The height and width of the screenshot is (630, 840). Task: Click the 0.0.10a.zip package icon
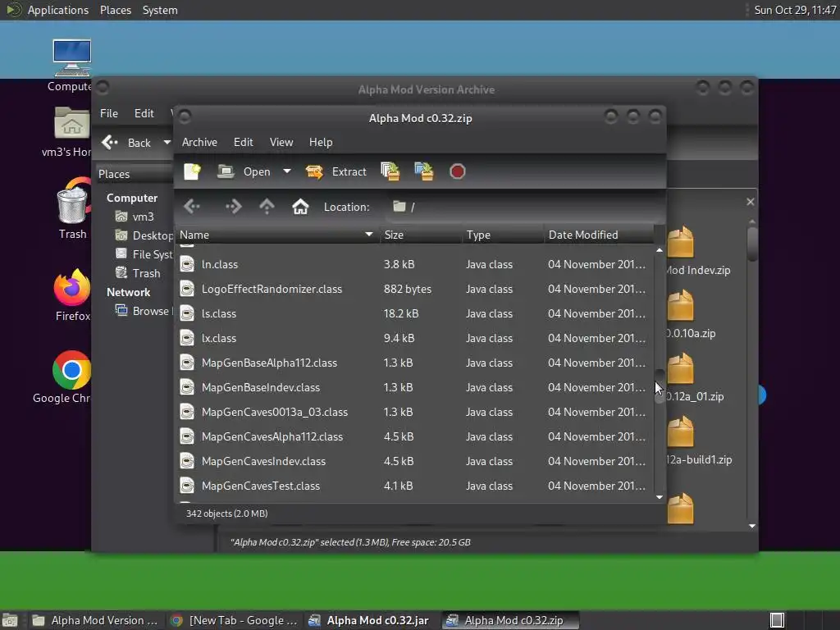(681, 305)
